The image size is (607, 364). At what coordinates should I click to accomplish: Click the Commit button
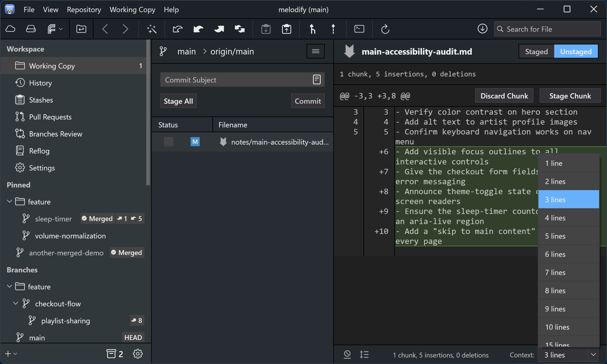[308, 101]
